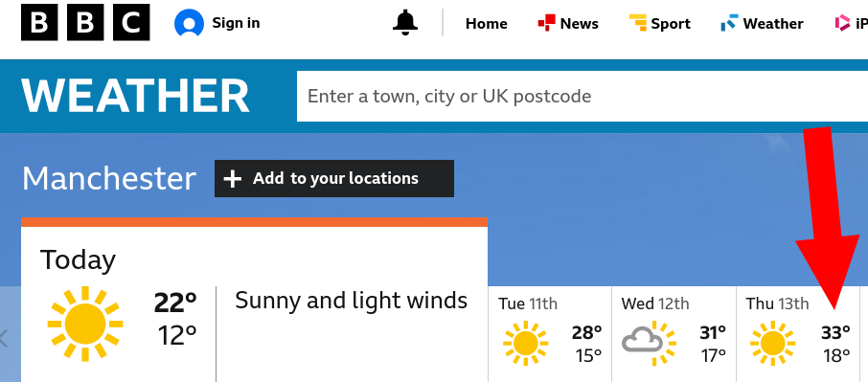Click the pink iPlayer icon
The image size is (868, 382).
click(x=843, y=23)
